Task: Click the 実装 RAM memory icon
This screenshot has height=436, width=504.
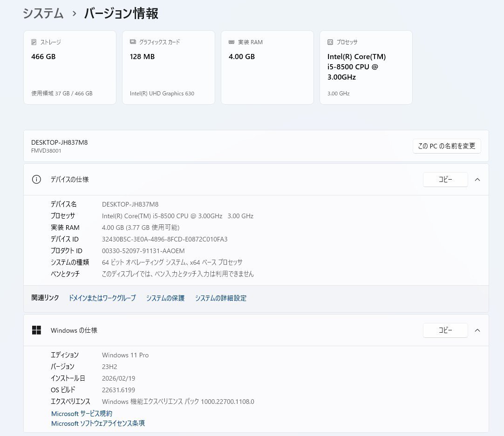Action: tap(231, 42)
